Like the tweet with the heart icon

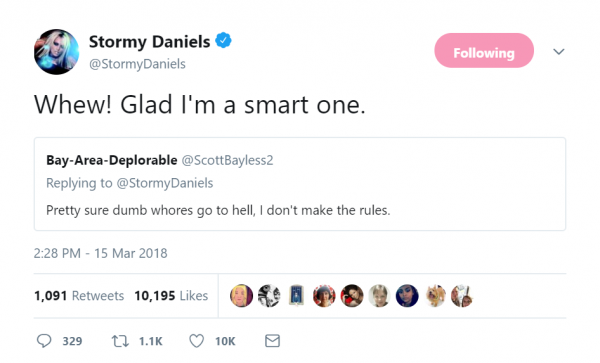[197, 341]
